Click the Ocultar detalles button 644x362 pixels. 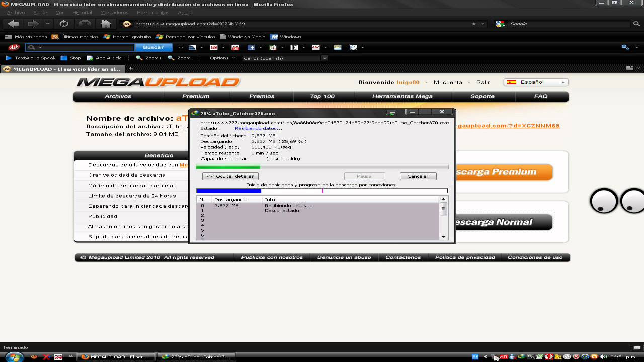[x=230, y=176]
